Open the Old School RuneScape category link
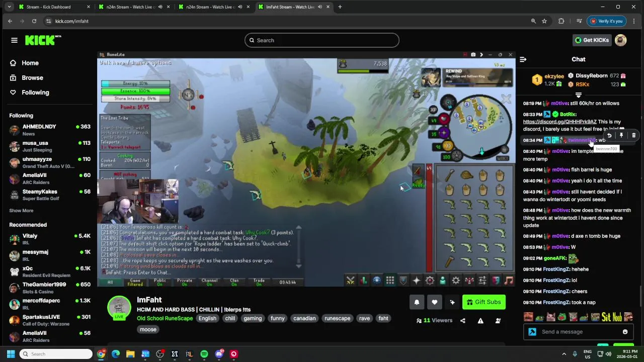The image size is (644, 362). pos(165,318)
